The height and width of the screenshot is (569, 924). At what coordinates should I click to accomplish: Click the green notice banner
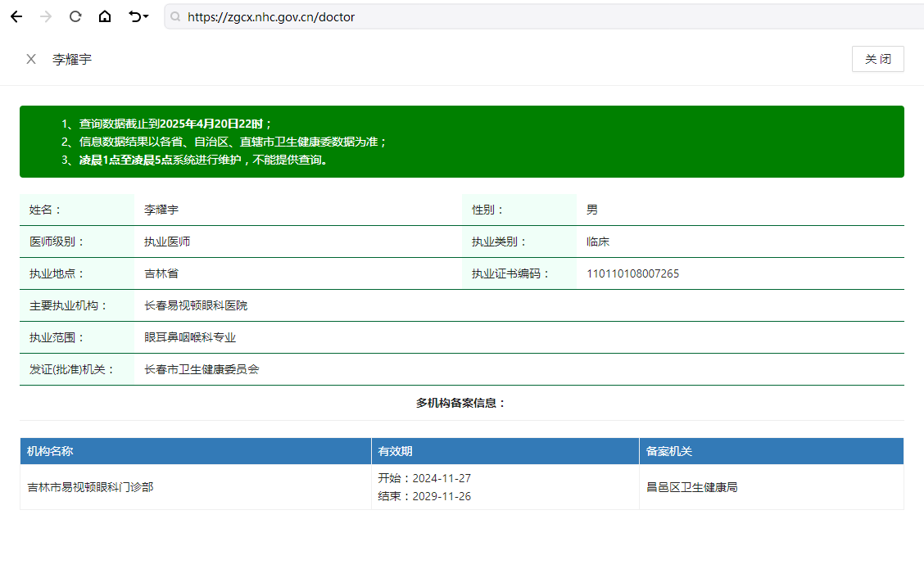point(461,142)
